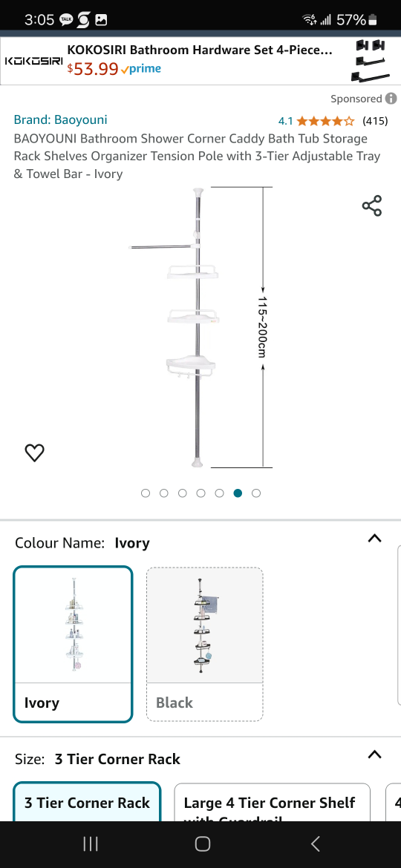
Task: Tap the share icon beside the product image
Action: coord(371,206)
